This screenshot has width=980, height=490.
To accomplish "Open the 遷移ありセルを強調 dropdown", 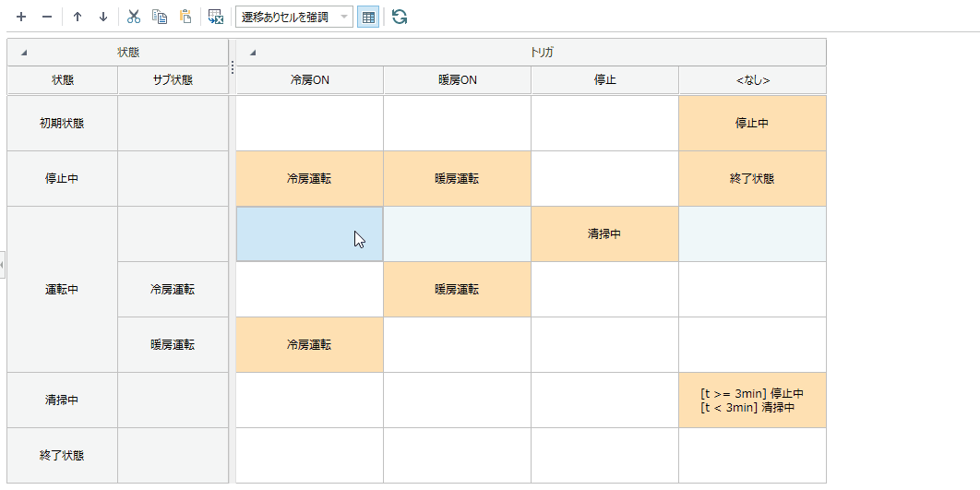I will point(293,17).
